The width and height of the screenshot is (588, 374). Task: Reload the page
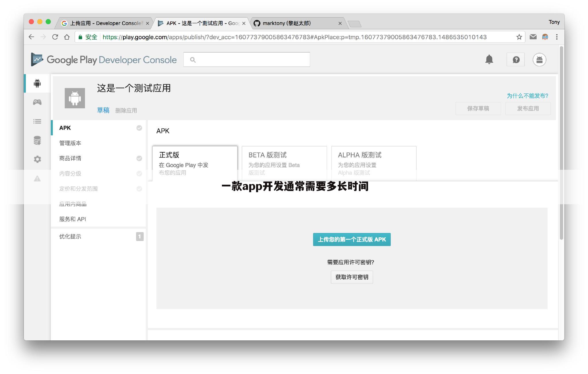pyautogui.click(x=55, y=37)
